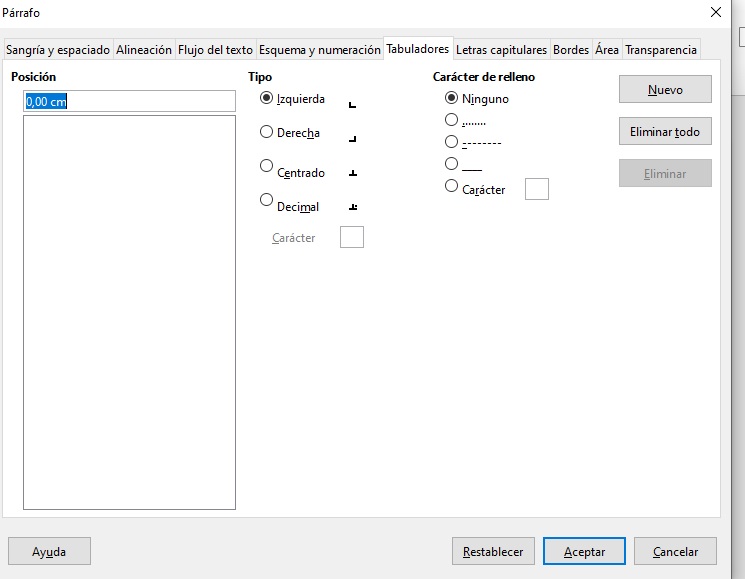Click Cancelar to dismiss dialog

click(675, 551)
